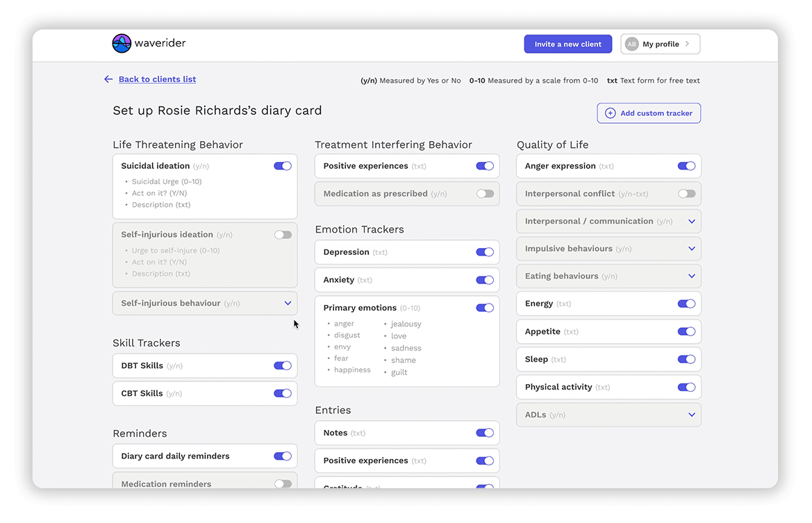Image resolution: width=812 pixels, height=523 pixels.
Task: Click the Life Threatening Behavior heading
Action: click(x=178, y=145)
